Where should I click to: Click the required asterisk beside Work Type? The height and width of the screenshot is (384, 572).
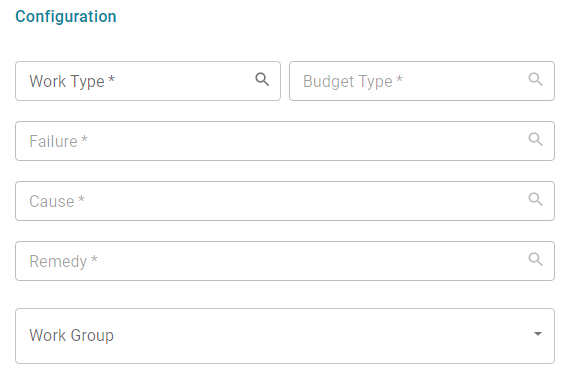tap(112, 79)
